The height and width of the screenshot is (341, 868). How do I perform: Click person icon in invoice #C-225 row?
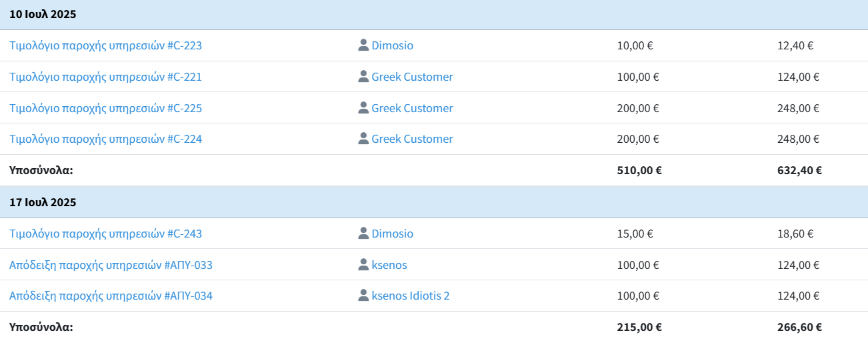[363, 108]
